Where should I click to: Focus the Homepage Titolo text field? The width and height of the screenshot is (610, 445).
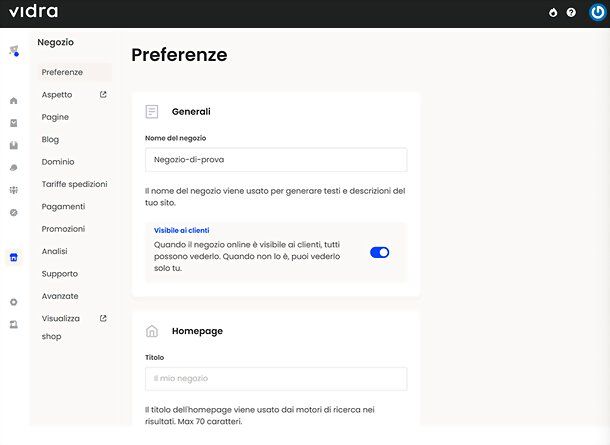coord(276,378)
